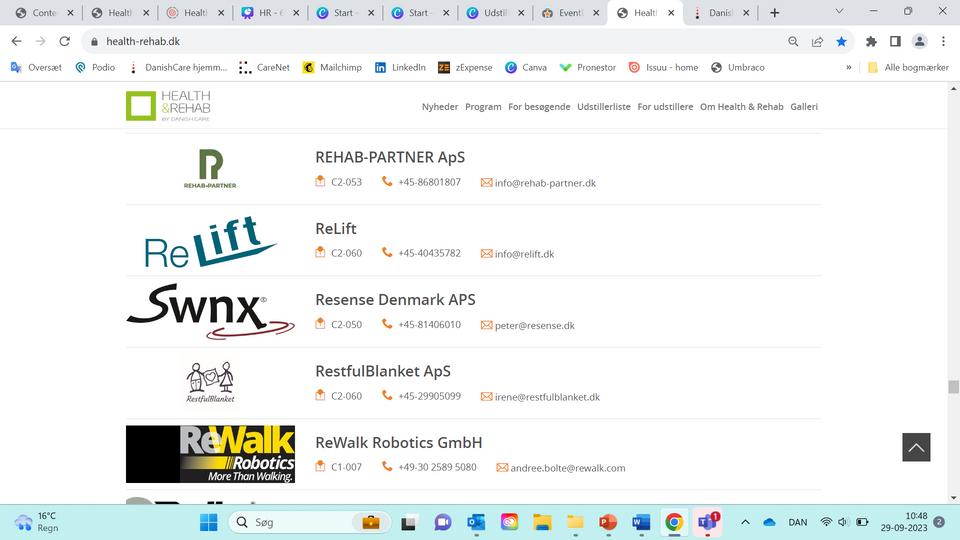Open the Umbraco bookmark

pos(738,67)
